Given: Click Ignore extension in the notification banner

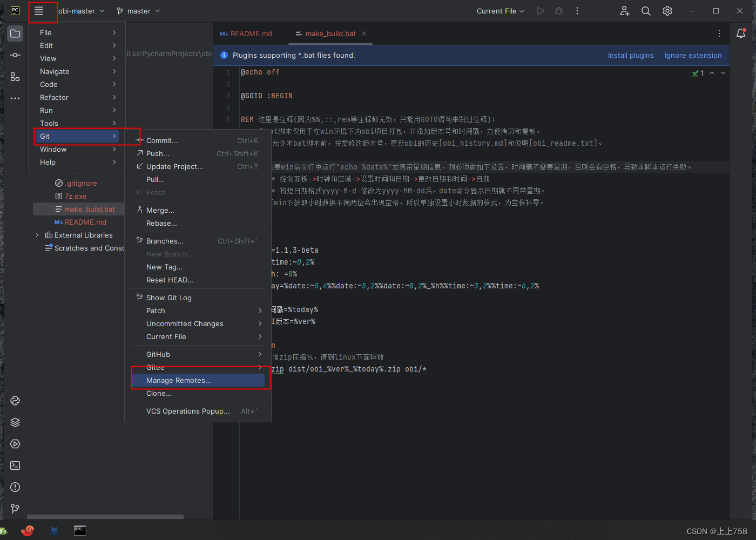Looking at the screenshot, I should click(x=693, y=55).
